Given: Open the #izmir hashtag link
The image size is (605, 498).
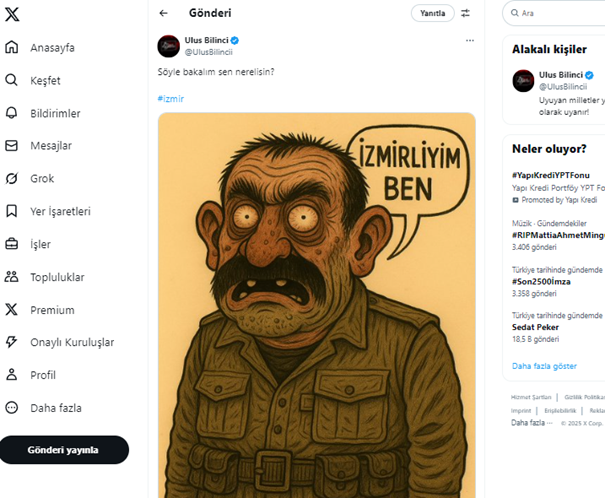Looking at the screenshot, I should (171, 98).
